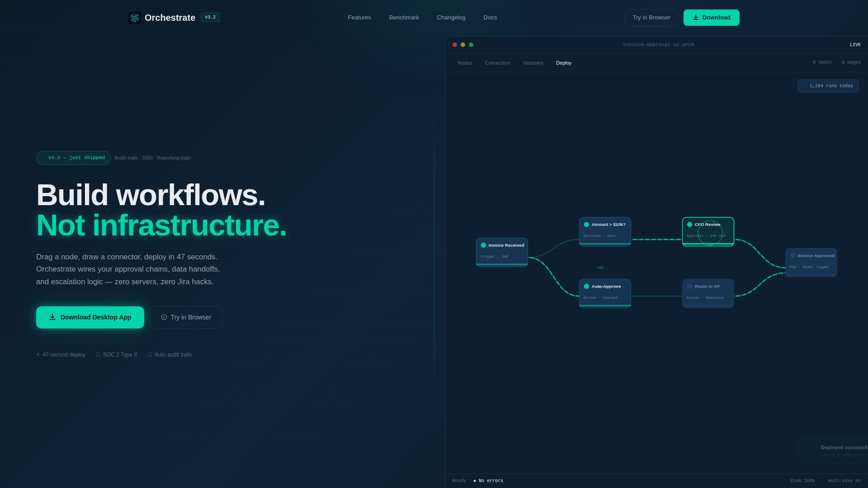Click the lightning icon beside 47-second deploy
Viewport: 868px width, 488px height.
click(38, 355)
